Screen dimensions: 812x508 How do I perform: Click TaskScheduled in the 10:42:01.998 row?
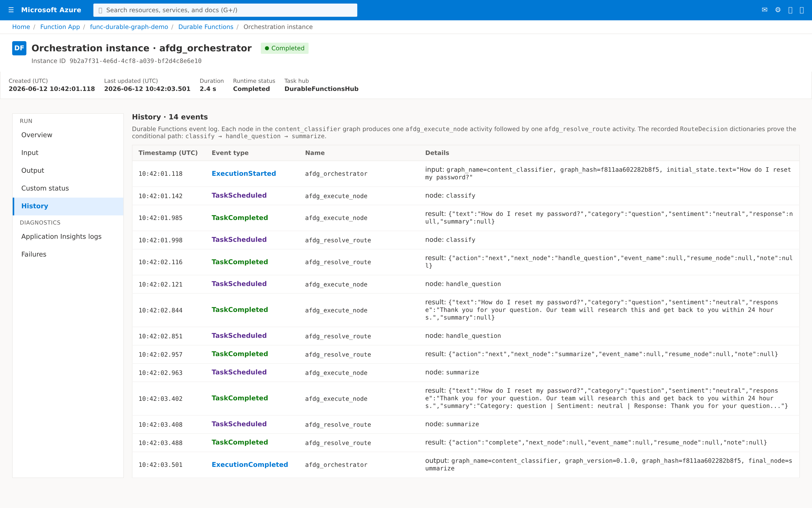click(x=239, y=240)
